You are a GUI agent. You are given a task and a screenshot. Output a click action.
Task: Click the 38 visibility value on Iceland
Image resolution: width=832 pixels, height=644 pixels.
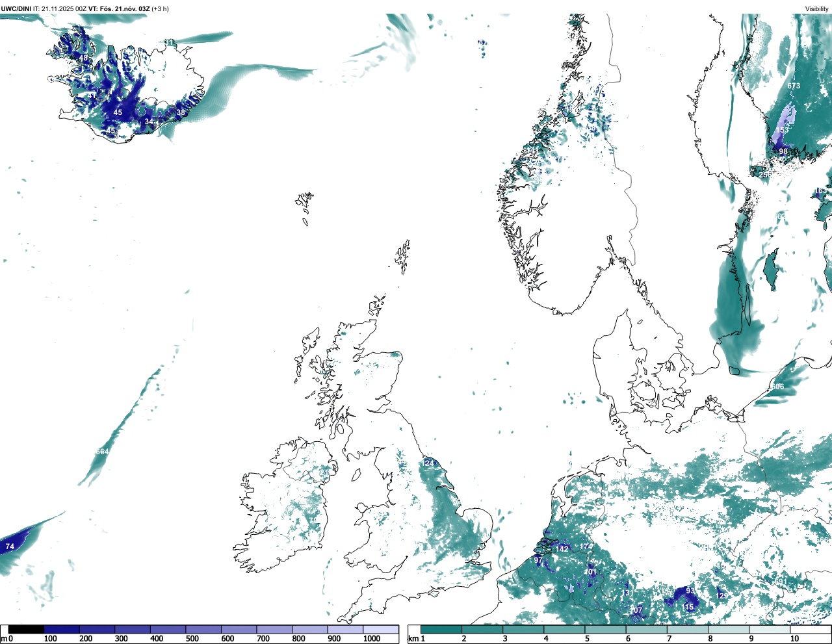click(x=181, y=112)
